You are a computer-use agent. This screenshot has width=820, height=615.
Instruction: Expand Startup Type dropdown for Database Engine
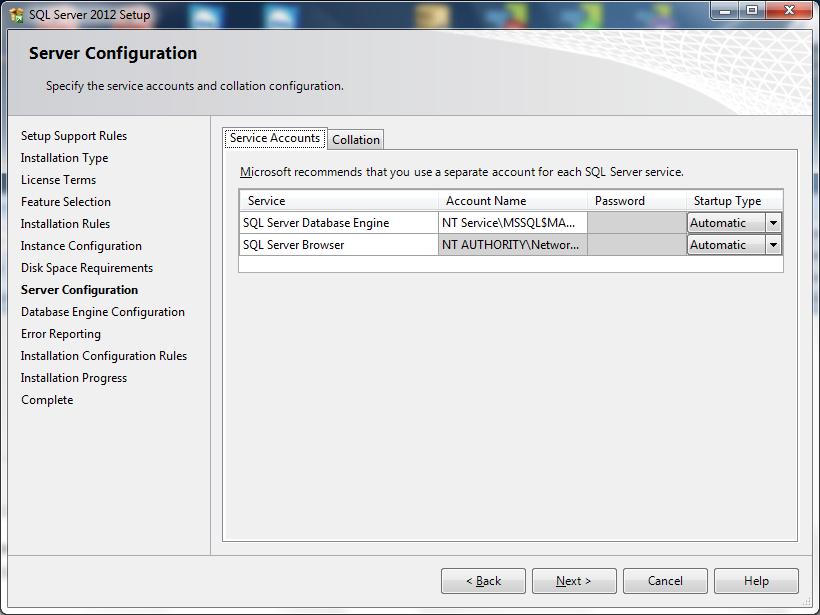[x=773, y=223]
